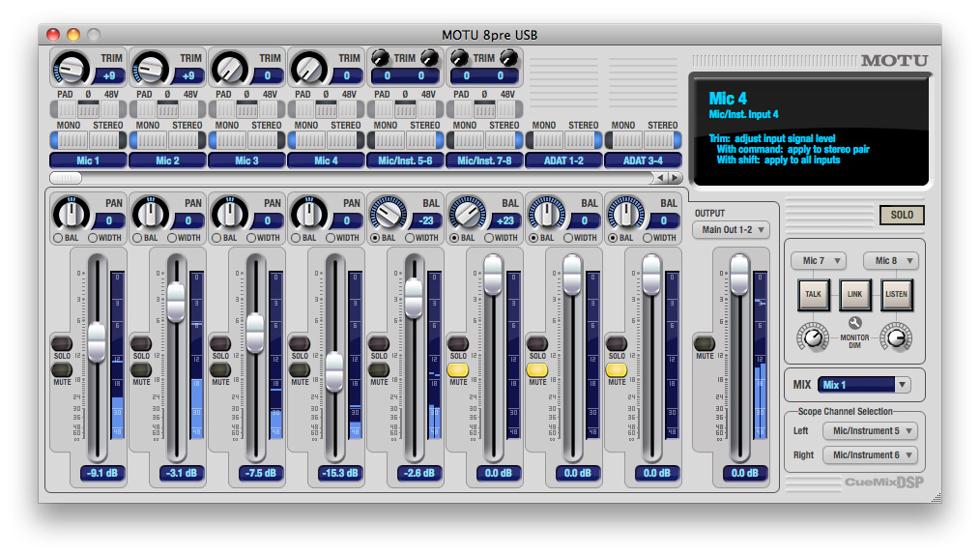
Task: Select the Mic 3 channel tab
Action: coord(246,161)
